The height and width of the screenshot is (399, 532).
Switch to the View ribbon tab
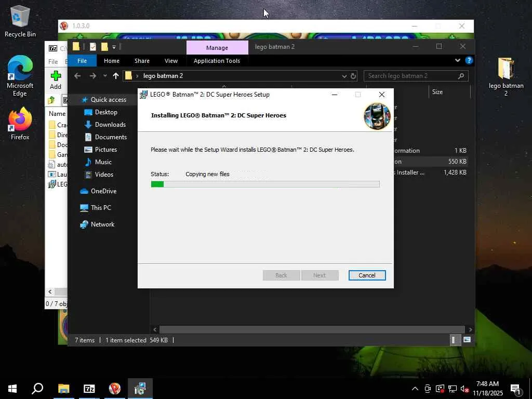click(x=171, y=61)
